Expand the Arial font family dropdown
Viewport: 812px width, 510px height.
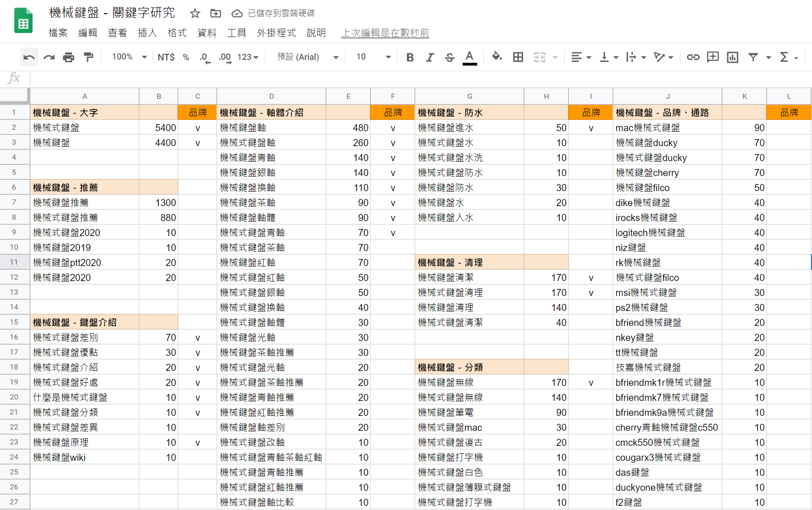click(x=308, y=57)
